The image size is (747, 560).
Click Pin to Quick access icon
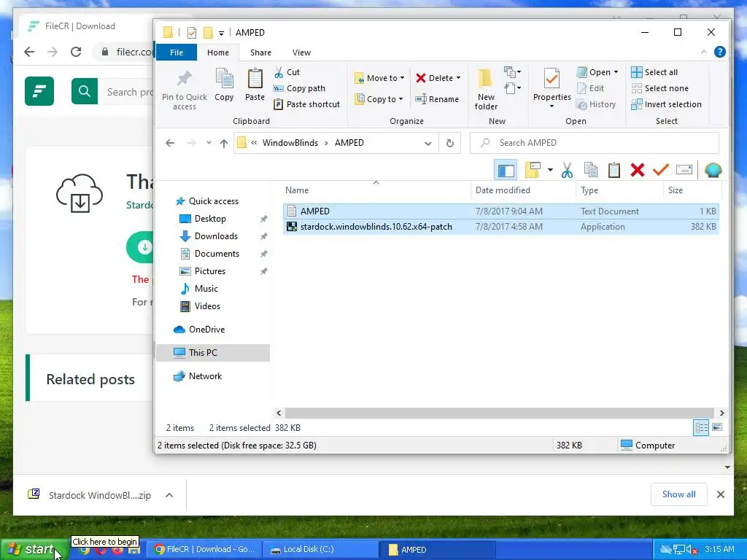[x=185, y=90]
